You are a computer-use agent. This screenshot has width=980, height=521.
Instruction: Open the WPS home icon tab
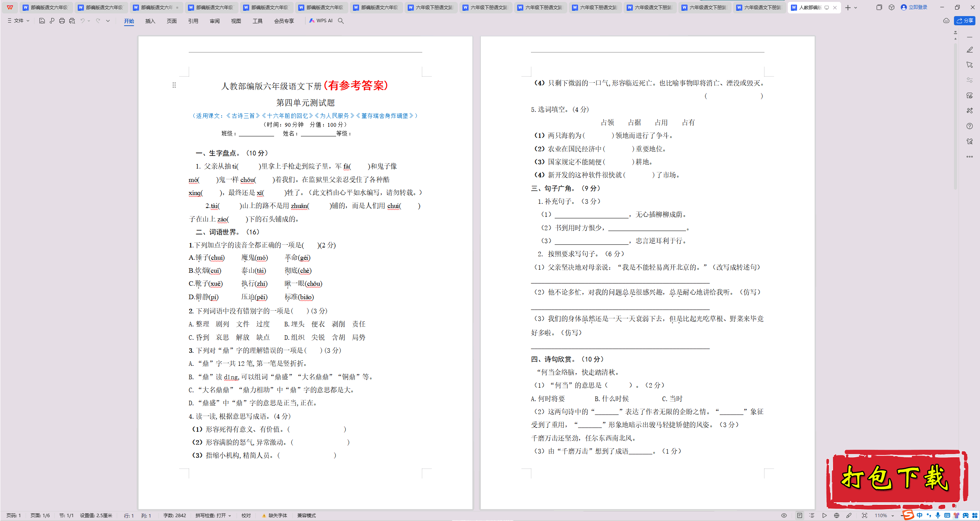[x=10, y=7]
